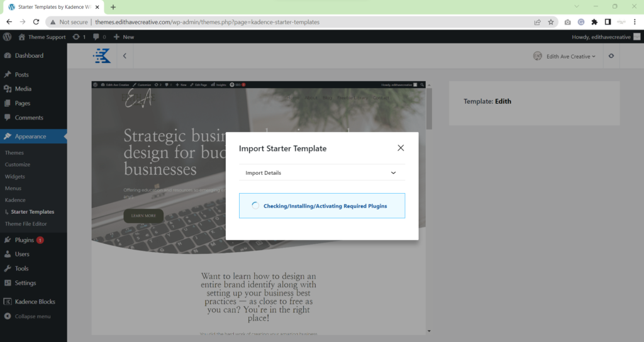Click the refresh sync icon near site dropdown

(x=611, y=56)
